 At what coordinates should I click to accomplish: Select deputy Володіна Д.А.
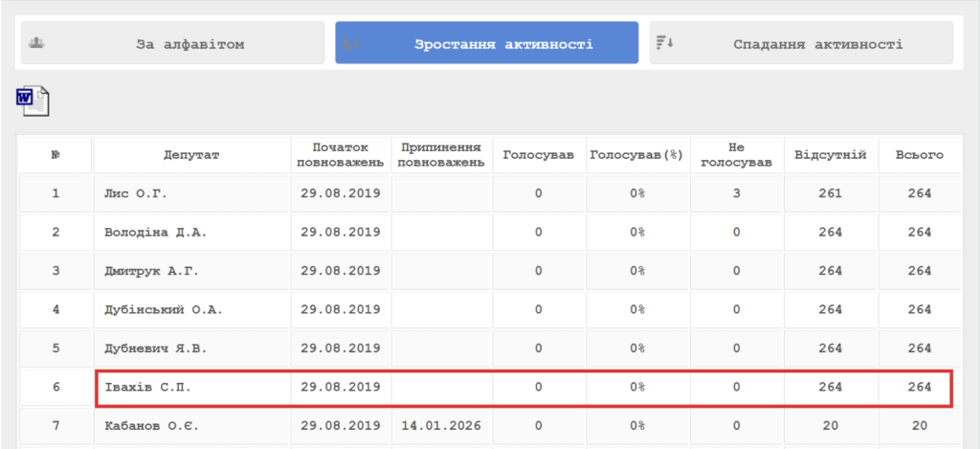point(155,233)
